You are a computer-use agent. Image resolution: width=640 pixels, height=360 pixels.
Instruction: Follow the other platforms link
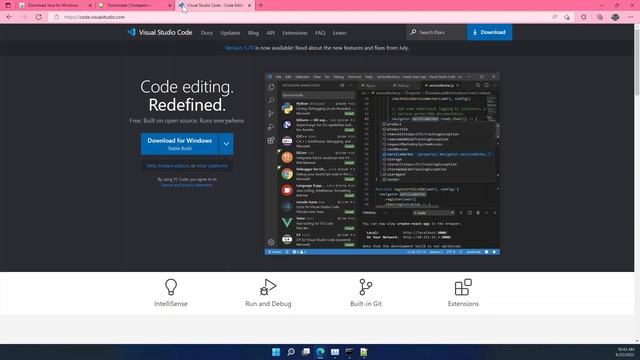(x=212, y=166)
